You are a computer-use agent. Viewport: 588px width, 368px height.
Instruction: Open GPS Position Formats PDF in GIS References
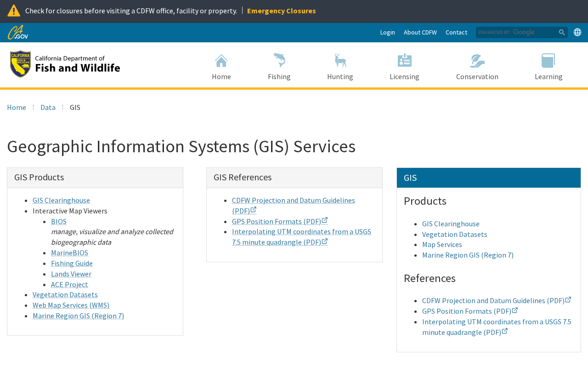click(x=276, y=222)
